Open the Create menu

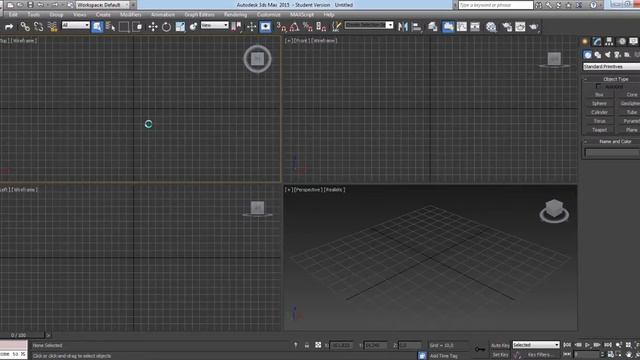click(103, 15)
